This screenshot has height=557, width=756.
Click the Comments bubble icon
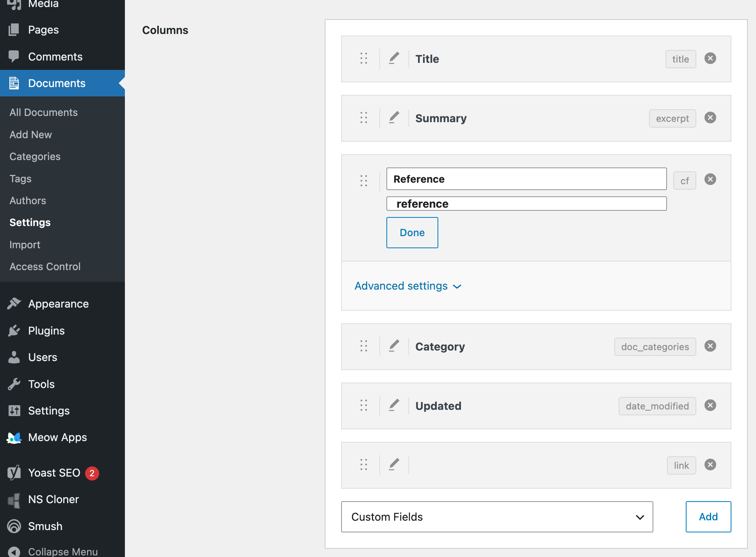click(x=14, y=57)
